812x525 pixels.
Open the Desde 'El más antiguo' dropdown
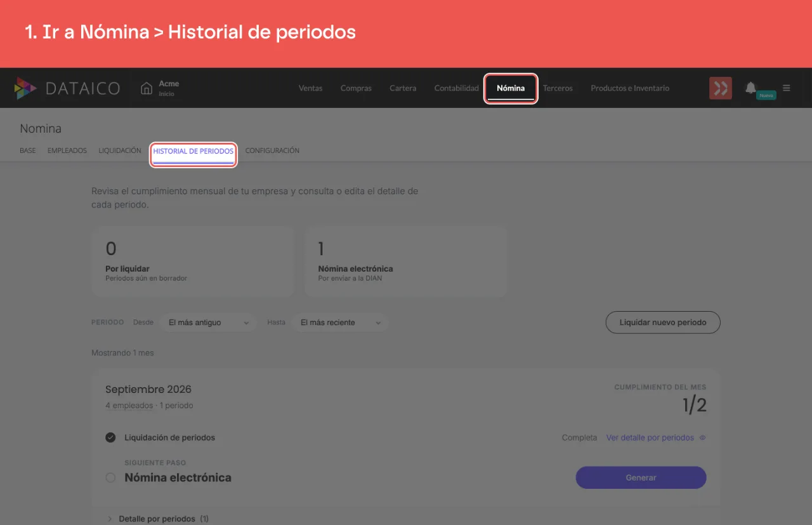(x=208, y=322)
